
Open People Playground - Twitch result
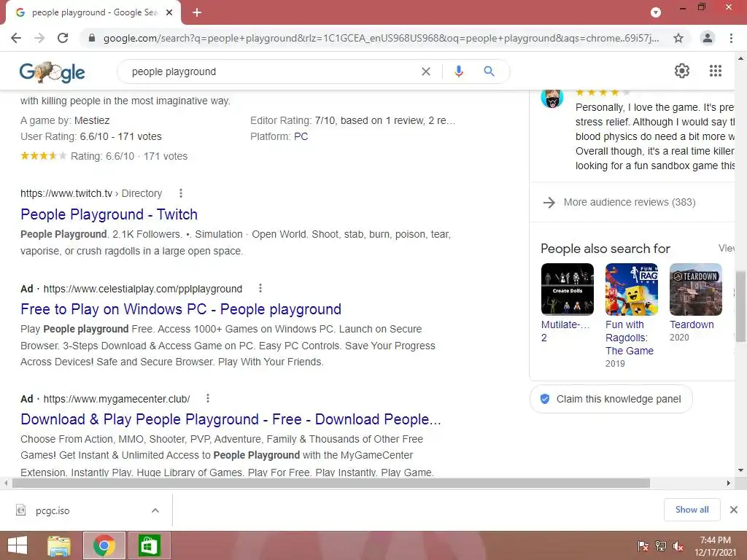pyautogui.click(x=109, y=214)
